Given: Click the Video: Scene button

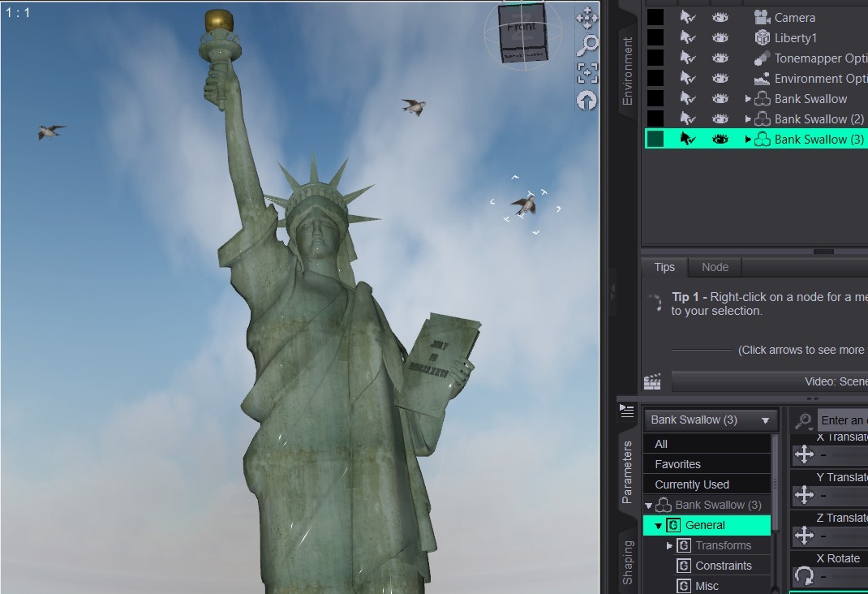Looking at the screenshot, I should click(770, 381).
